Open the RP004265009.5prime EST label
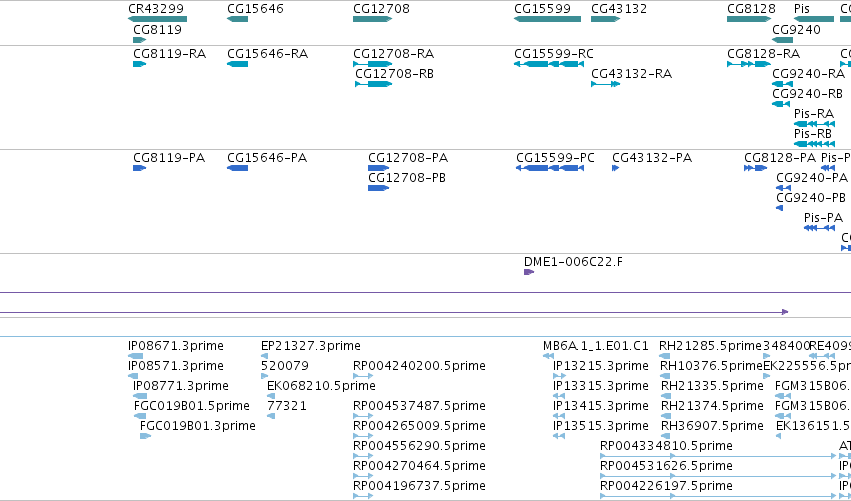Viewport: 851px width, 501px height. [x=420, y=426]
